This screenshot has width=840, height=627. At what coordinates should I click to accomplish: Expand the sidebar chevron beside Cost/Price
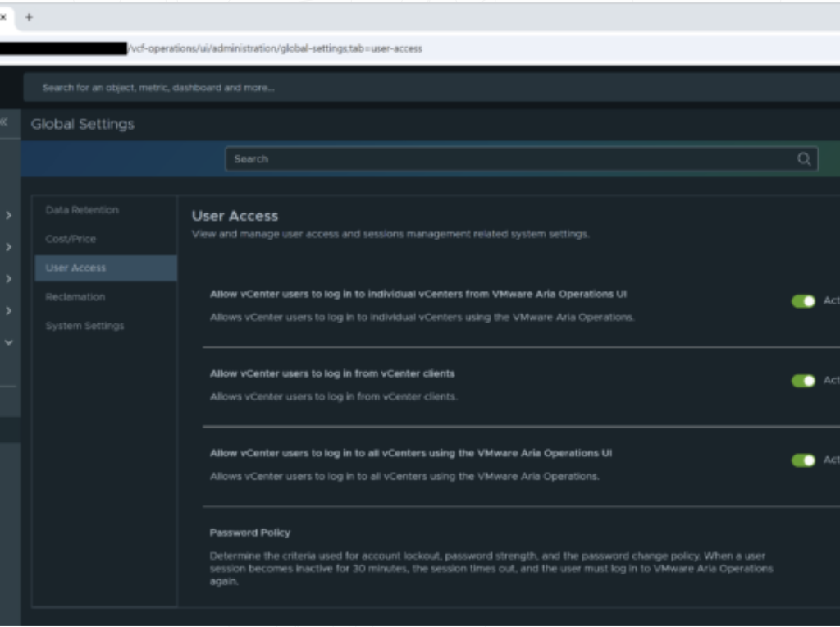(8, 247)
